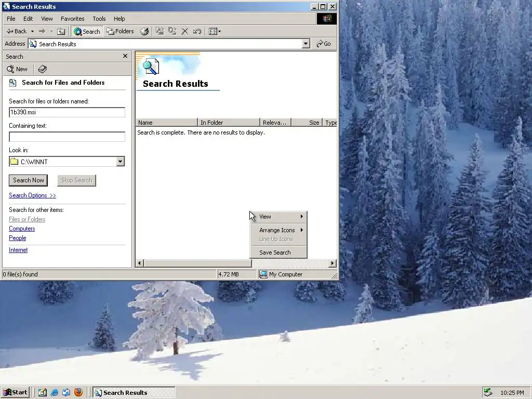Open the Internet search link
The width and height of the screenshot is (532, 399).
[x=18, y=250]
